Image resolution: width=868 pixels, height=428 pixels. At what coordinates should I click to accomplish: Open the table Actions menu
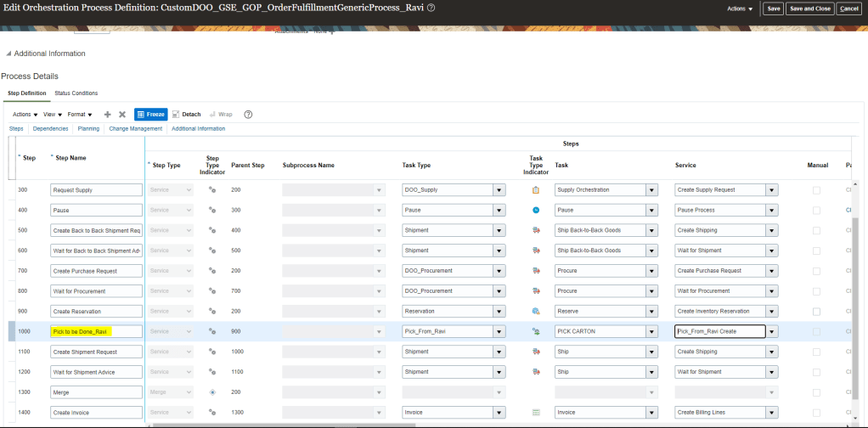(25, 114)
